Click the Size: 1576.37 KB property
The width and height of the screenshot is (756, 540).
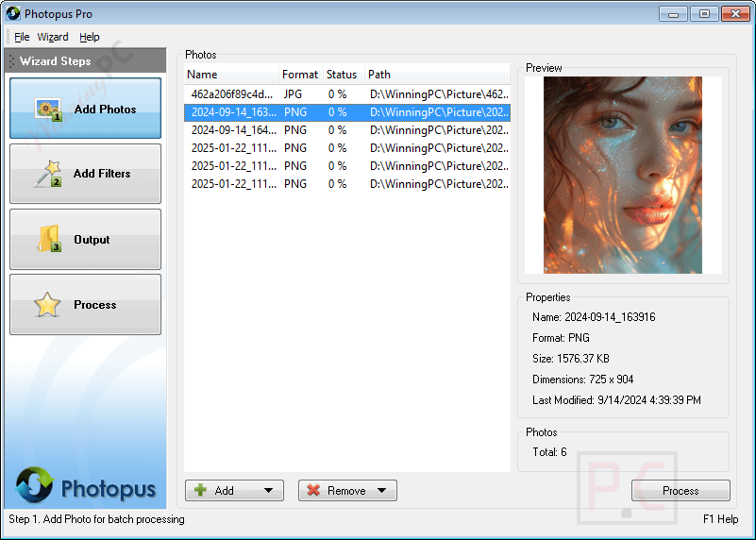pos(571,359)
